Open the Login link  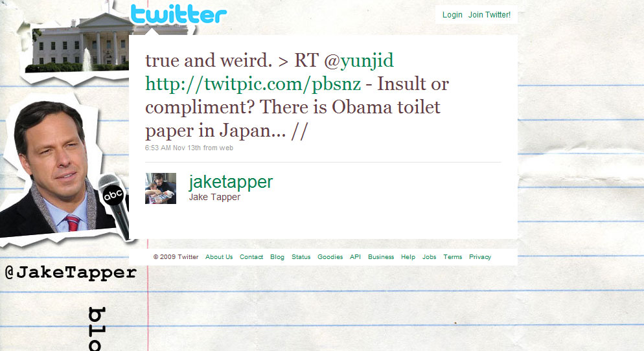[x=452, y=15]
